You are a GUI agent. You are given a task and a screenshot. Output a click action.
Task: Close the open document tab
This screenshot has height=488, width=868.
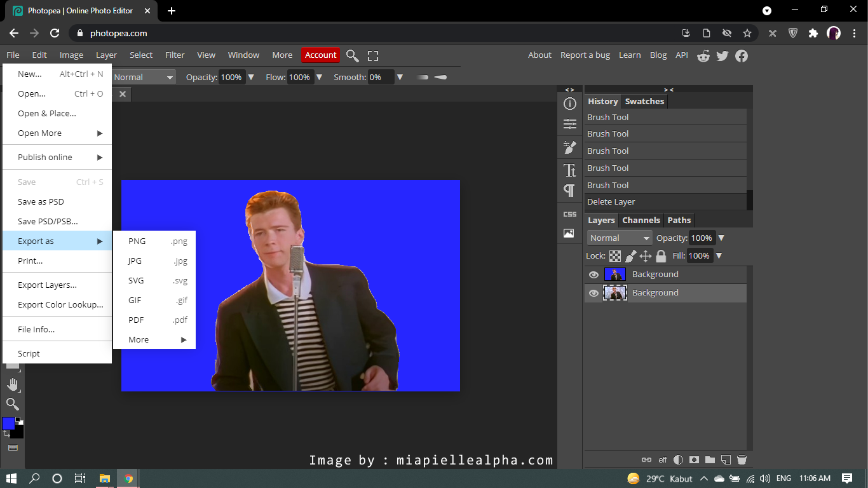[x=123, y=94]
